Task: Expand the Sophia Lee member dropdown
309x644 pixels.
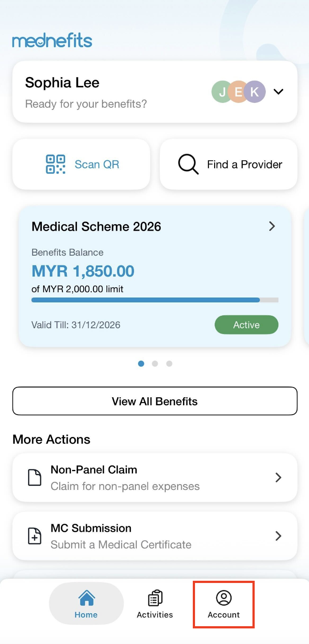Action: (x=279, y=92)
